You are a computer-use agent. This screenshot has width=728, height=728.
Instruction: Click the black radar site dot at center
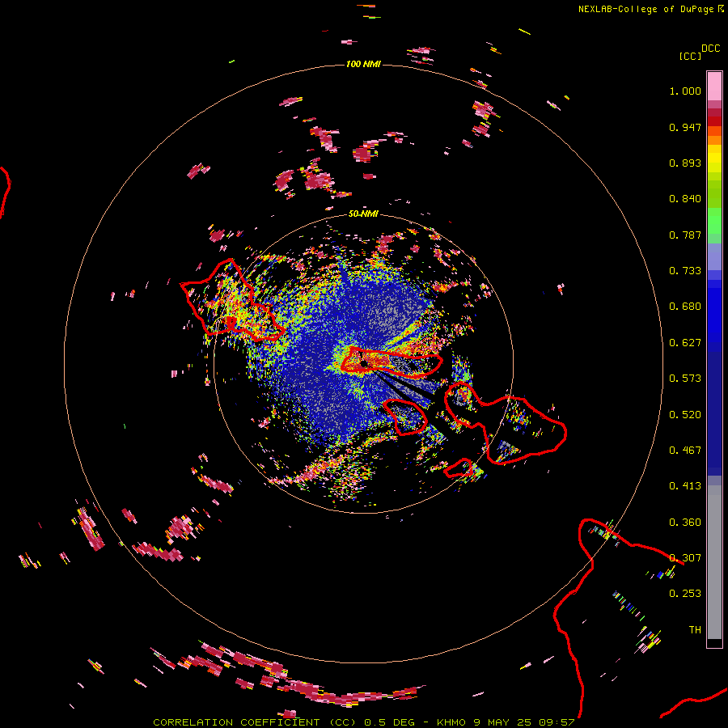(364, 364)
